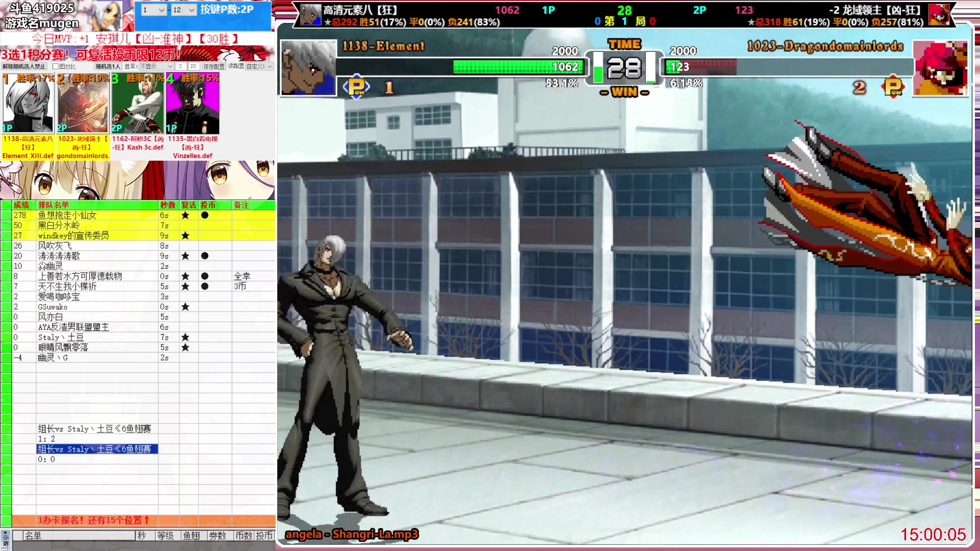Open the 胜率 dropdown showing 不显示

pyautogui.click(x=156, y=66)
